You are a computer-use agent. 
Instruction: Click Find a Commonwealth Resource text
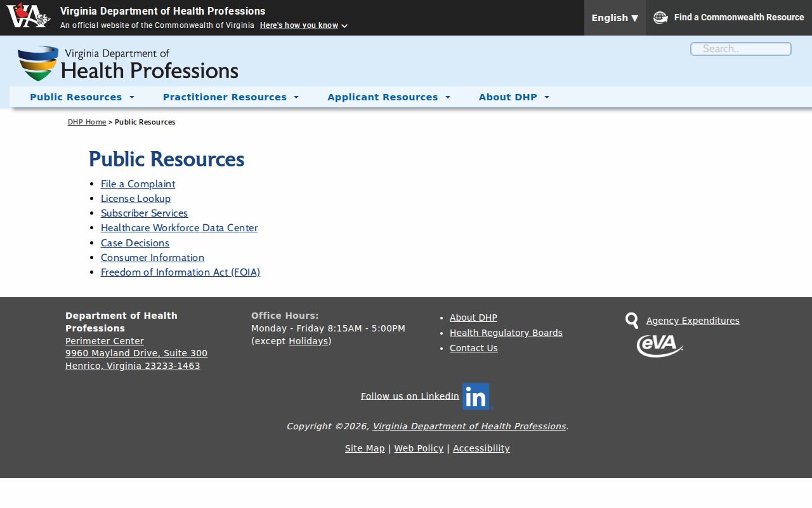[739, 18]
